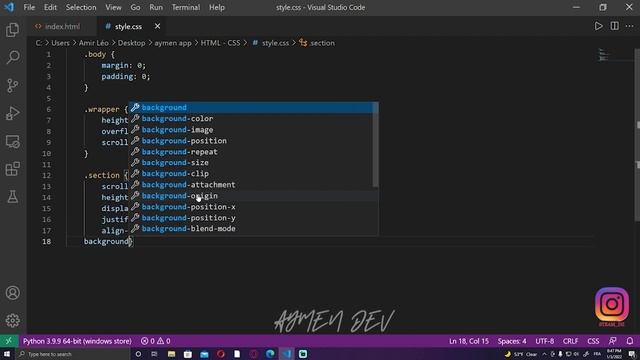The width and height of the screenshot is (640, 360).
Task: Click the VS Code logo icon
Action: [x=9, y=7]
